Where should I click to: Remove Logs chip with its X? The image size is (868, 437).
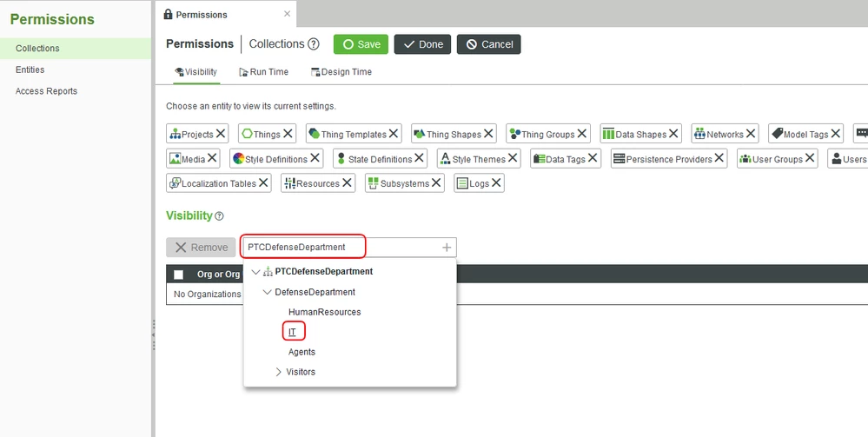pos(496,182)
